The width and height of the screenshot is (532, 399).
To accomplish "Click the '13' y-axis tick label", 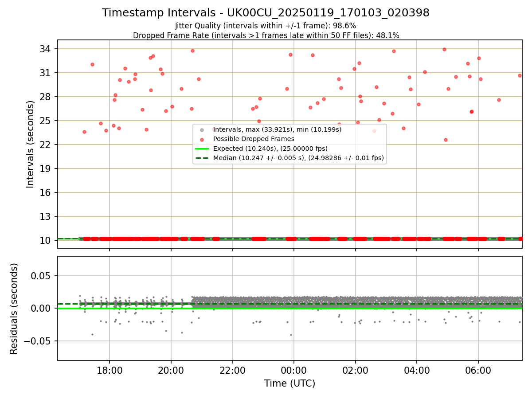I will pos(46,216).
